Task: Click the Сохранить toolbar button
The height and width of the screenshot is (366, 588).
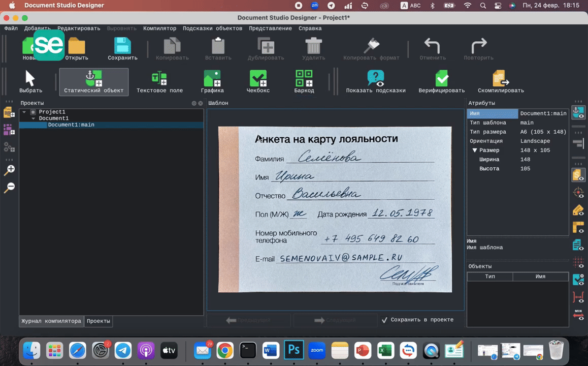Action: 122,47
